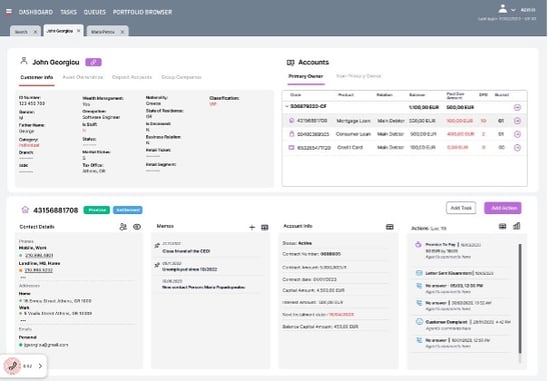548x381 pixels.
Task: Close the Maria Petrou tab
Action: (x=122, y=32)
